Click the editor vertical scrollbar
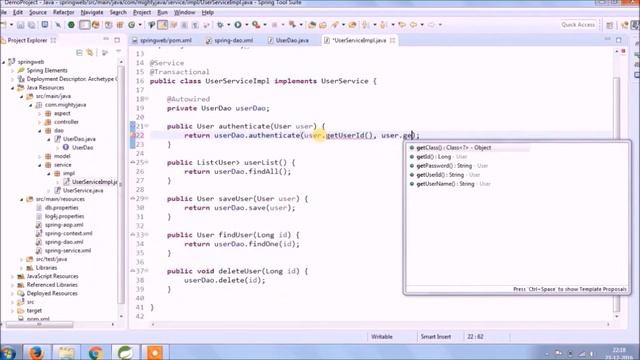The width and height of the screenshot is (640, 360). coord(617,194)
